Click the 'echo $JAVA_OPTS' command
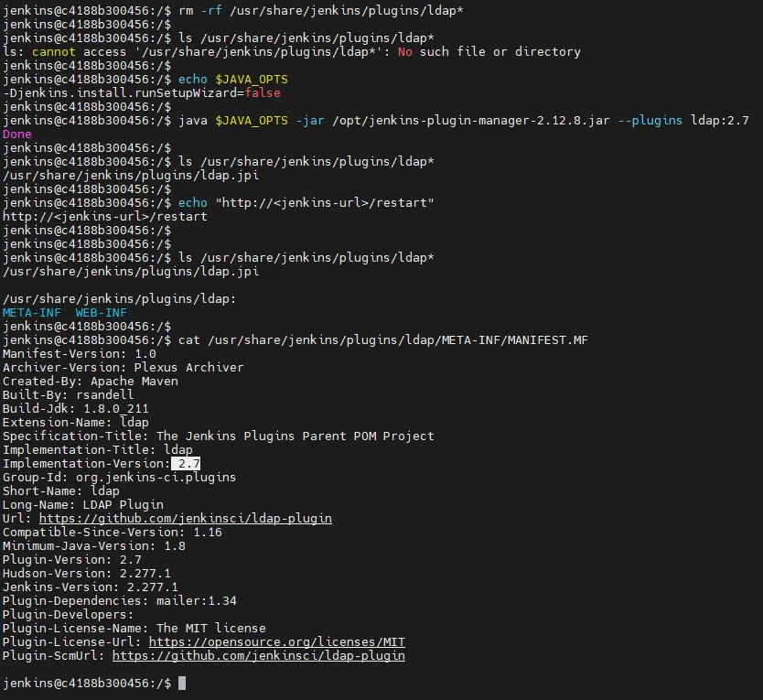Screen dimensions: 763x700 (233, 79)
